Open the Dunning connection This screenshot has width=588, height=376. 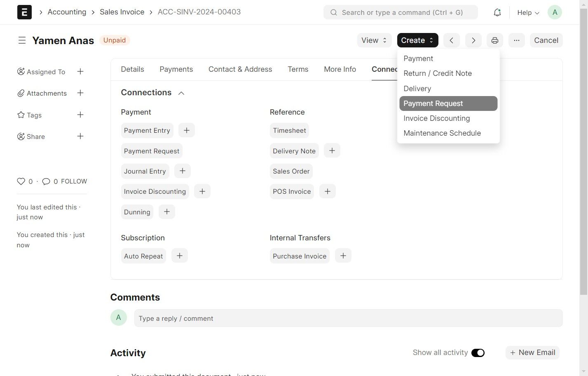(137, 212)
